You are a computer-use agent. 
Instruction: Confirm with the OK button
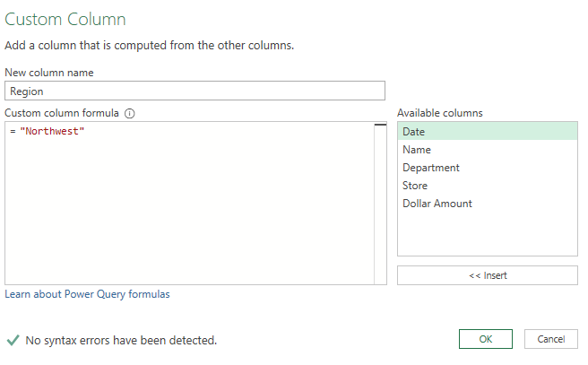click(x=485, y=339)
